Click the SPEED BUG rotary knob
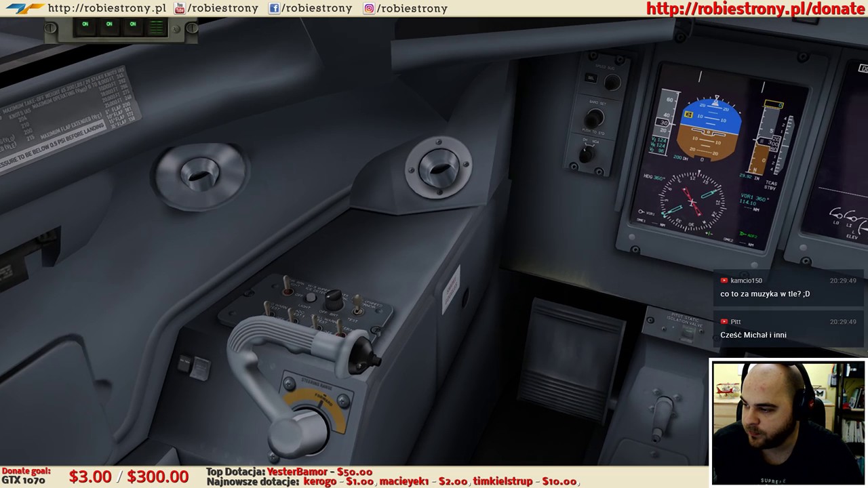The image size is (868, 488). click(x=612, y=82)
